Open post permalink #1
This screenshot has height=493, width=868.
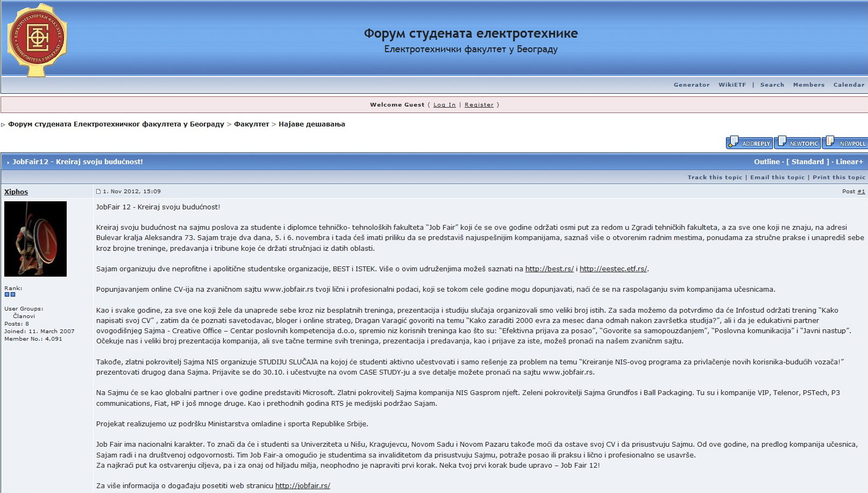[861, 192]
